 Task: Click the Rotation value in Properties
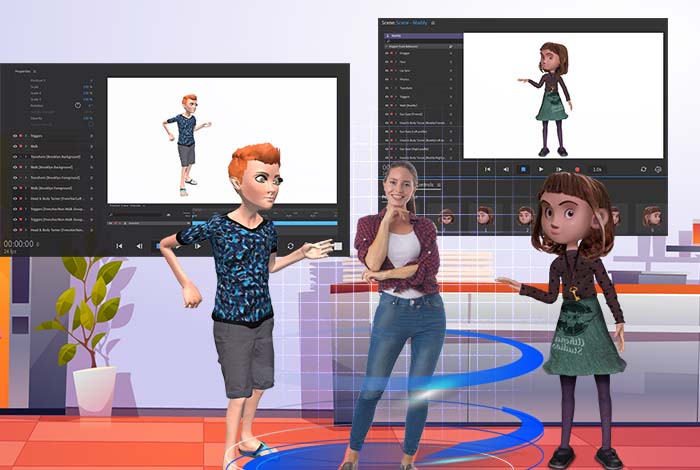coord(88,105)
